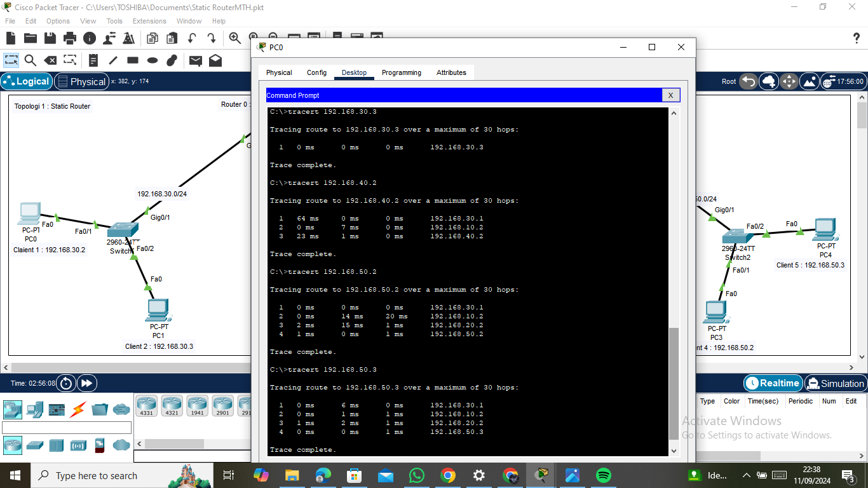This screenshot has width=868, height=488.
Task: Click the Redo arrow icon
Action: coord(211,38)
